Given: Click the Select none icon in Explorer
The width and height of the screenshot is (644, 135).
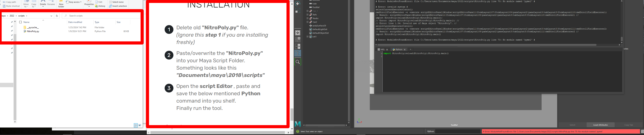Looking at the screenshot, I should (x=110, y=2).
